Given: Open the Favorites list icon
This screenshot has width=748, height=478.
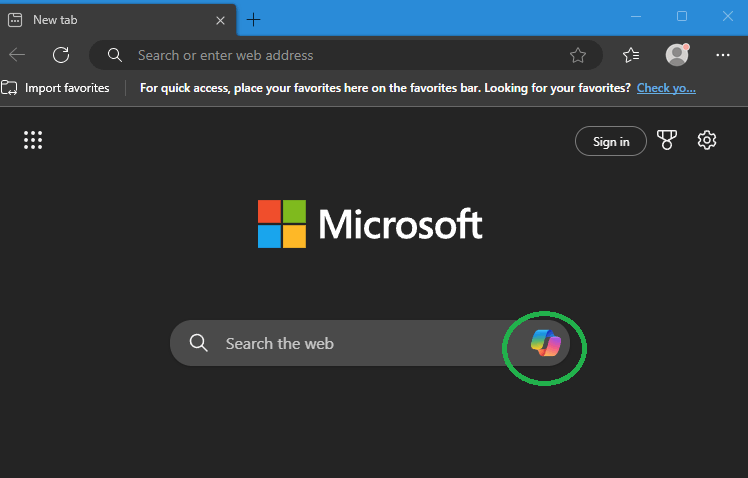Looking at the screenshot, I should coord(631,55).
